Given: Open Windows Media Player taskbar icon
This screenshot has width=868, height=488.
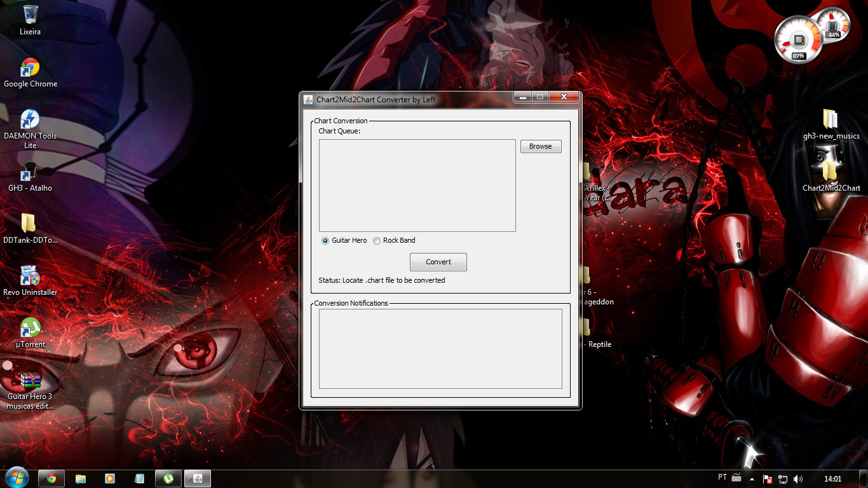Looking at the screenshot, I should [110, 478].
